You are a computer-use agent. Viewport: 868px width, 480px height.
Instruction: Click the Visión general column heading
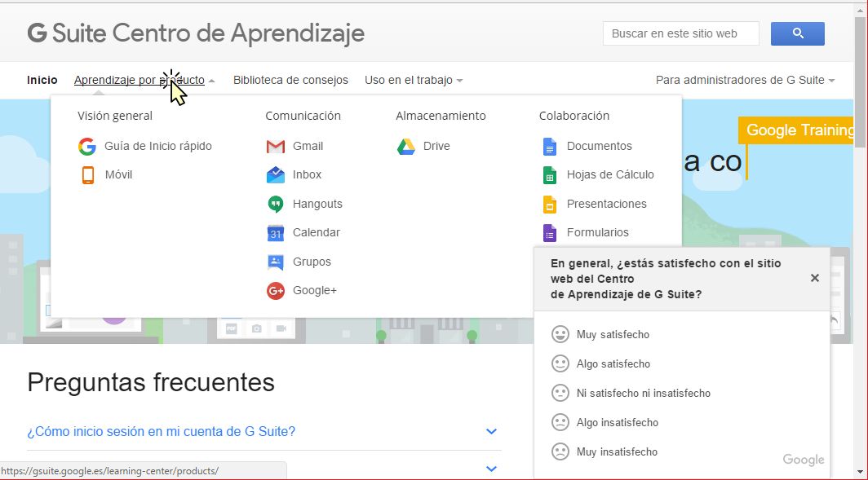[x=114, y=116]
